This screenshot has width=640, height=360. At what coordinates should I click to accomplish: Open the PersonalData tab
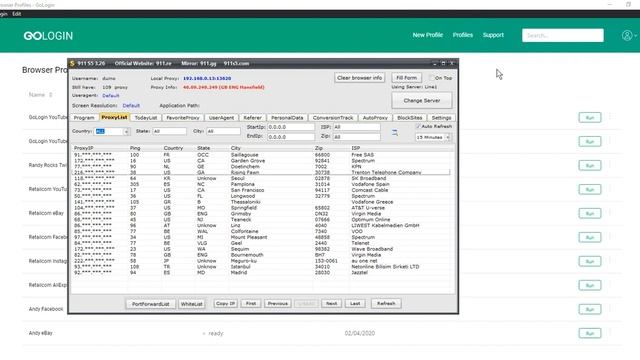tap(287, 118)
